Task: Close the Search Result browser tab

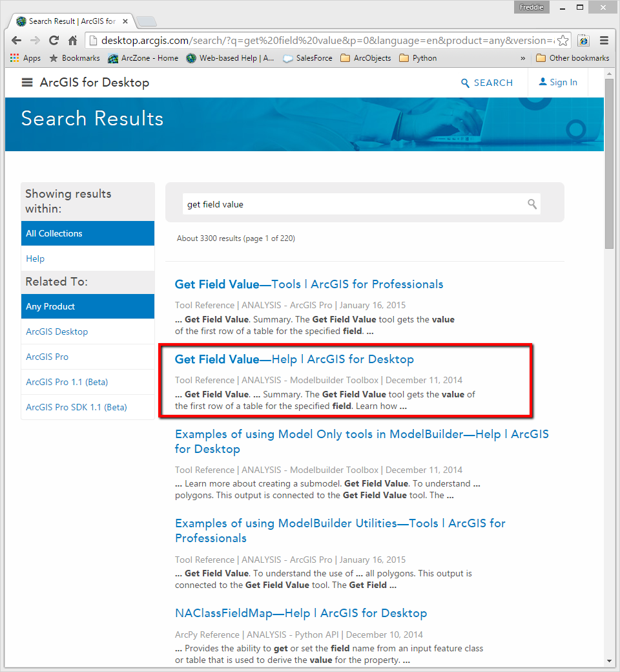Action: click(x=125, y=21)
